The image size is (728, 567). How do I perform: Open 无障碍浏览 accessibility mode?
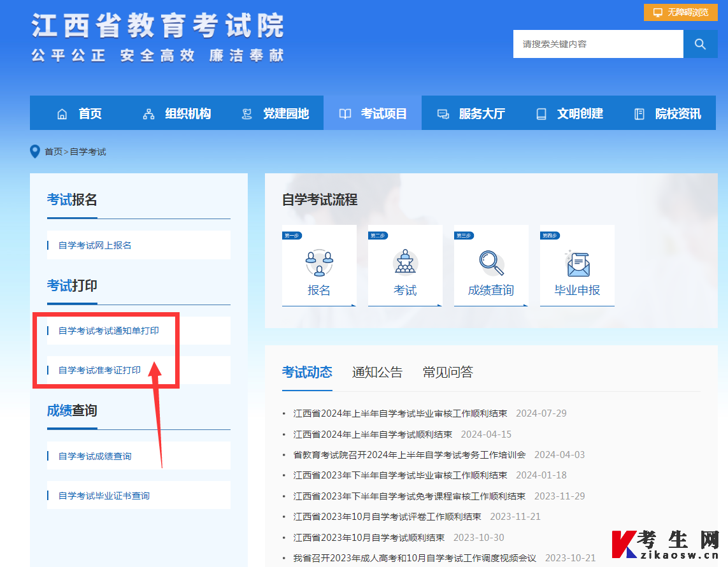[x=682, y=12]
